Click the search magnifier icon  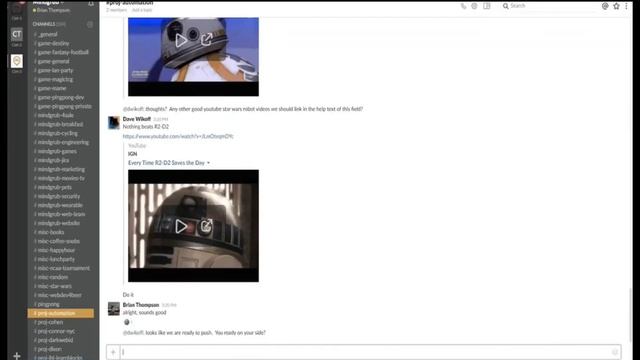point(505,6)
